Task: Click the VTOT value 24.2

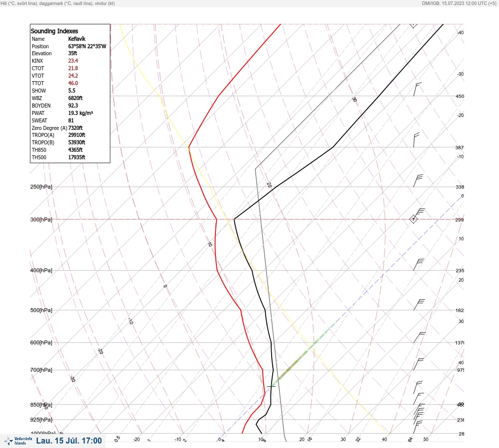Action: [x=73, y=76]
